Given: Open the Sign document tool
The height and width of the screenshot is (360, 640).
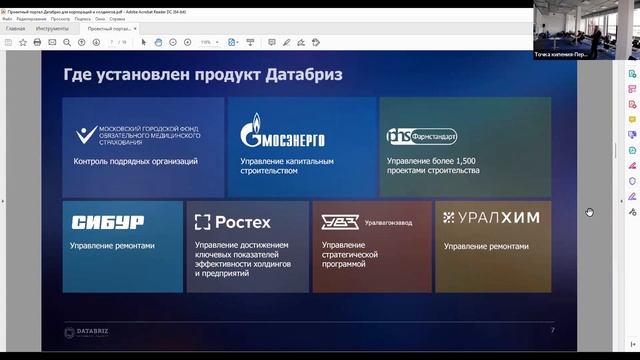Looking at the screenshot, I should (x=301, y=42).
